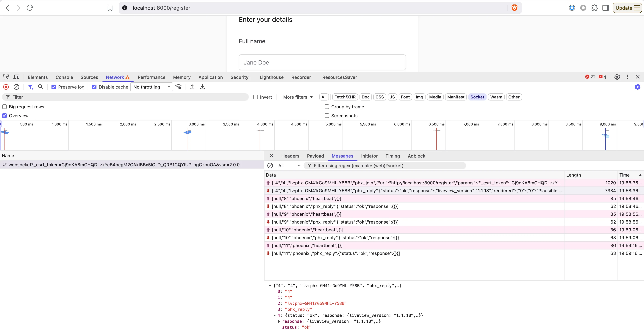Click the error count badge showing 22

[x=590, y=77]
